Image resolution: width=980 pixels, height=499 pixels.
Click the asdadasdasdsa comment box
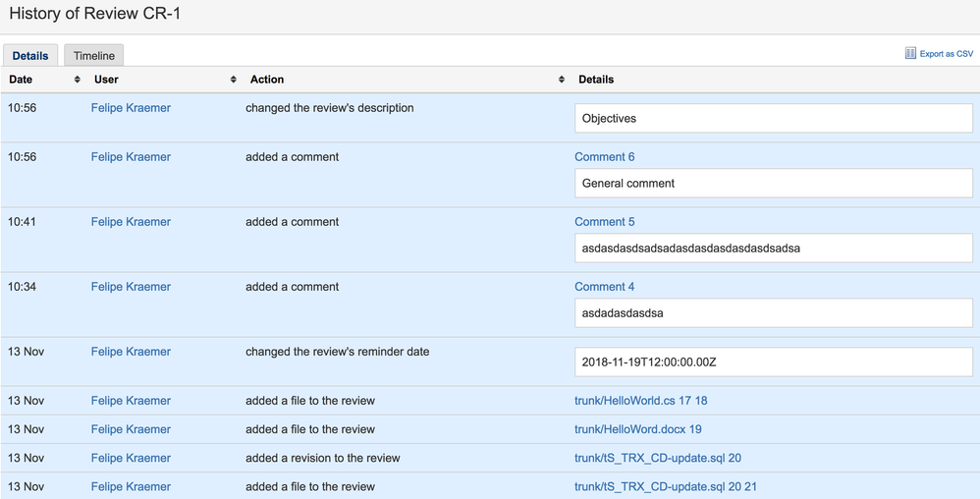pos(774,313)
